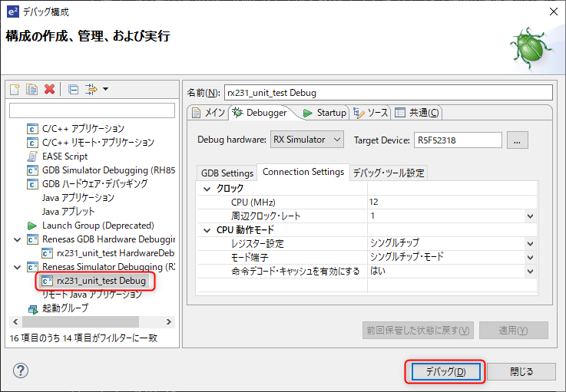566x392 pixels.
Task: Collapse the CPU 動作モード property group
Action: (207, 230)
